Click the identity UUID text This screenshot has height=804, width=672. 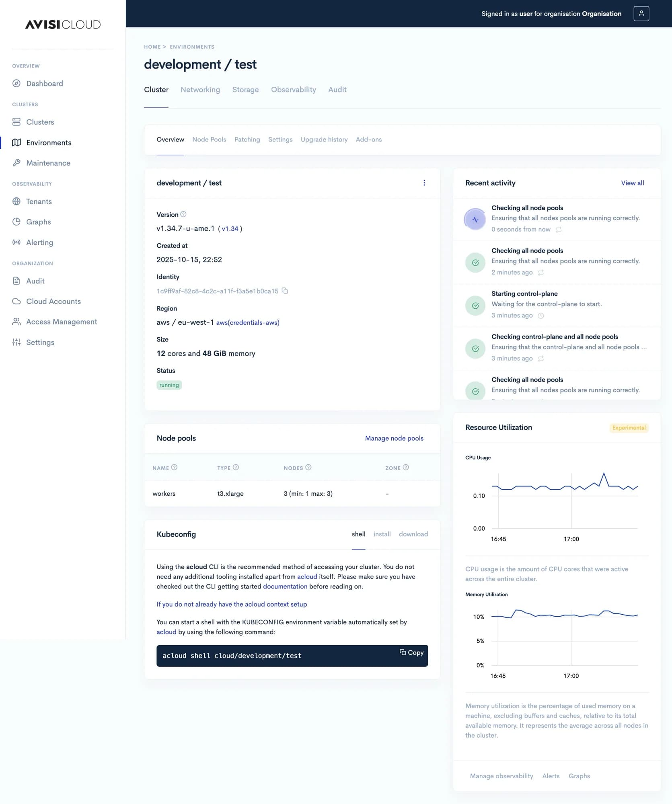pyautogui.click(x=217, y=291)
